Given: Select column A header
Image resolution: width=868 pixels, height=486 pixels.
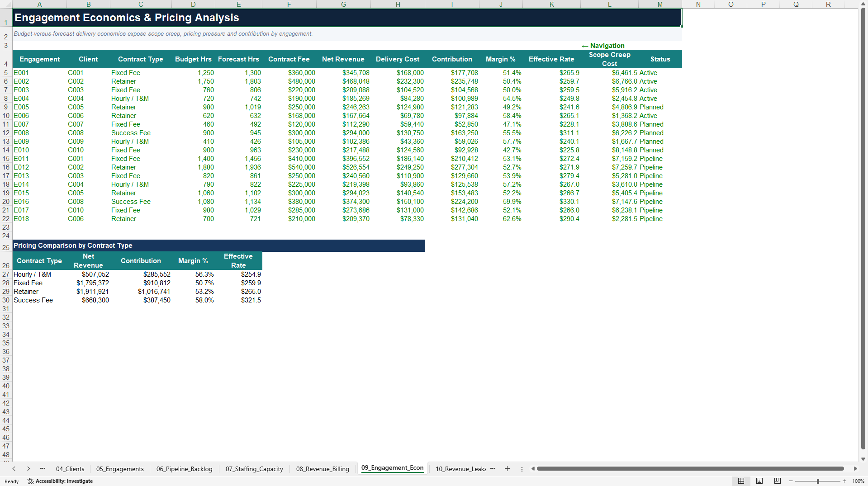Looking at the screenshot, I should pos(39,4).
